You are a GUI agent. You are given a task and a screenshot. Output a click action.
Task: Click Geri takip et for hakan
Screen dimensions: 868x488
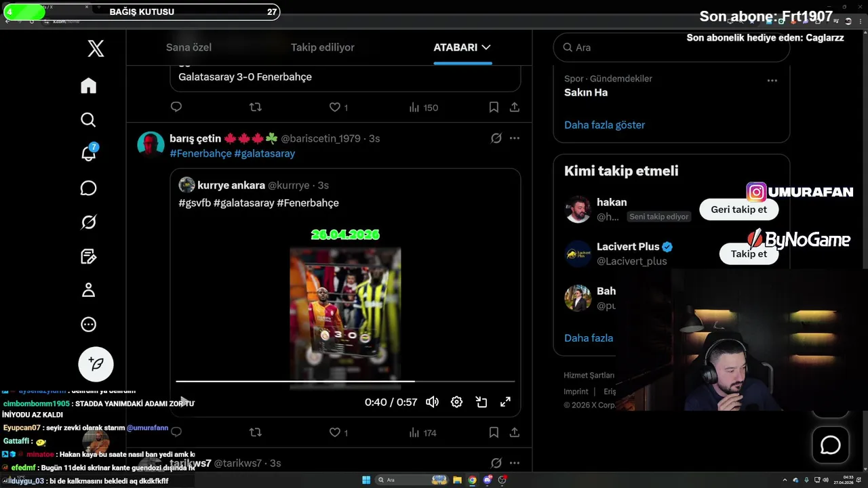pos(738,209)
